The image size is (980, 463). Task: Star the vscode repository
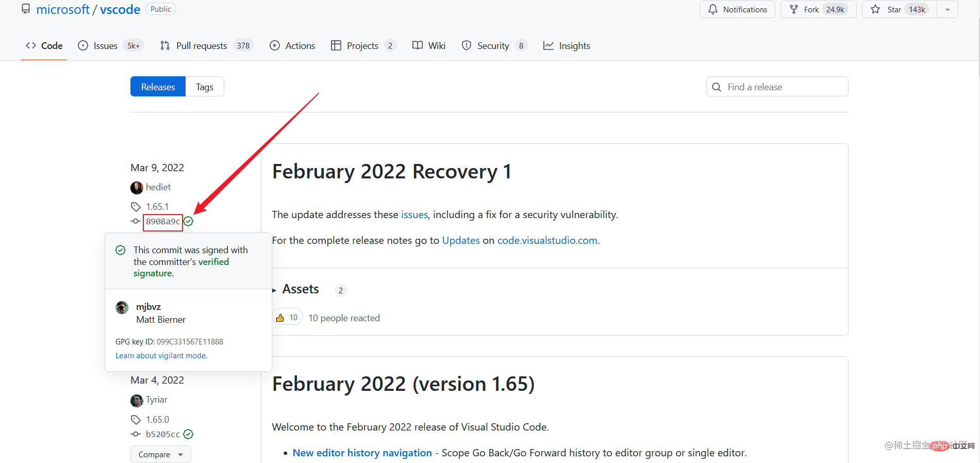click(x=899, y=9)
